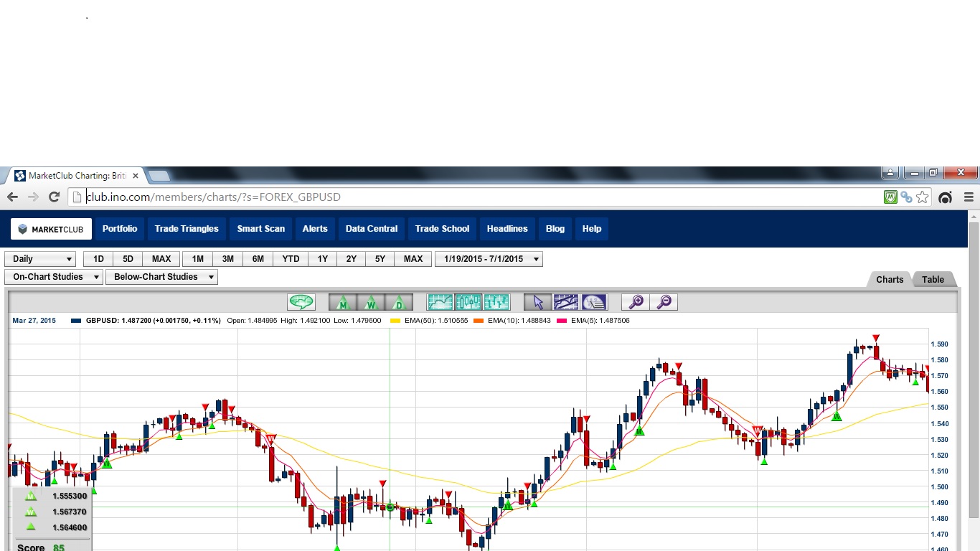Switch to line chart style icon
Image resolution: width=980 pixels, height=551 pixels.
pyautogui.click(x=440, y=302)
